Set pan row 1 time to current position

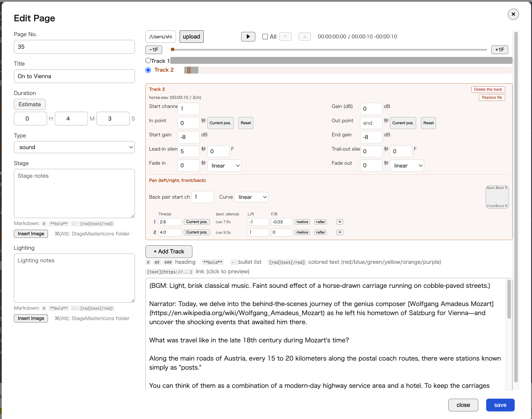pyautogui.click(x=197, y=222)
